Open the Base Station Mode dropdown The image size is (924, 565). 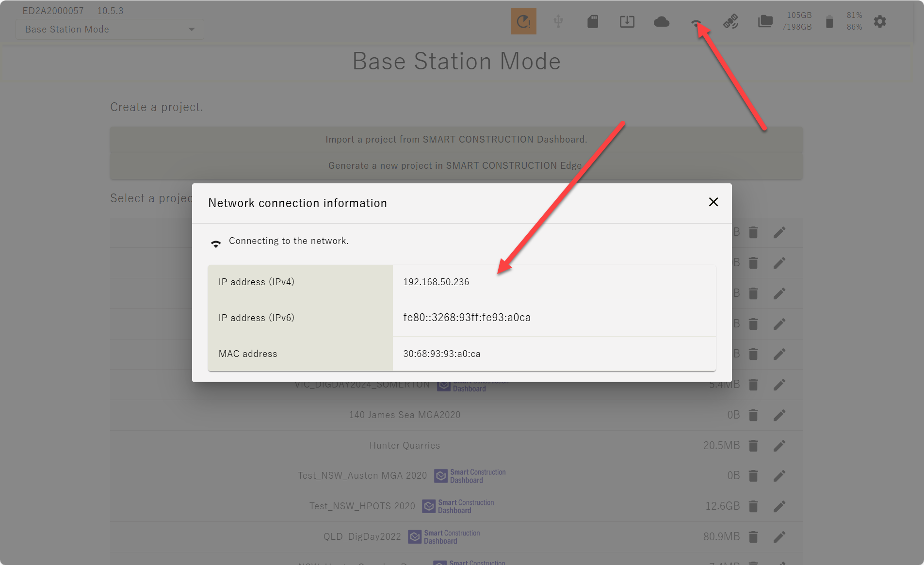[110, 29]
